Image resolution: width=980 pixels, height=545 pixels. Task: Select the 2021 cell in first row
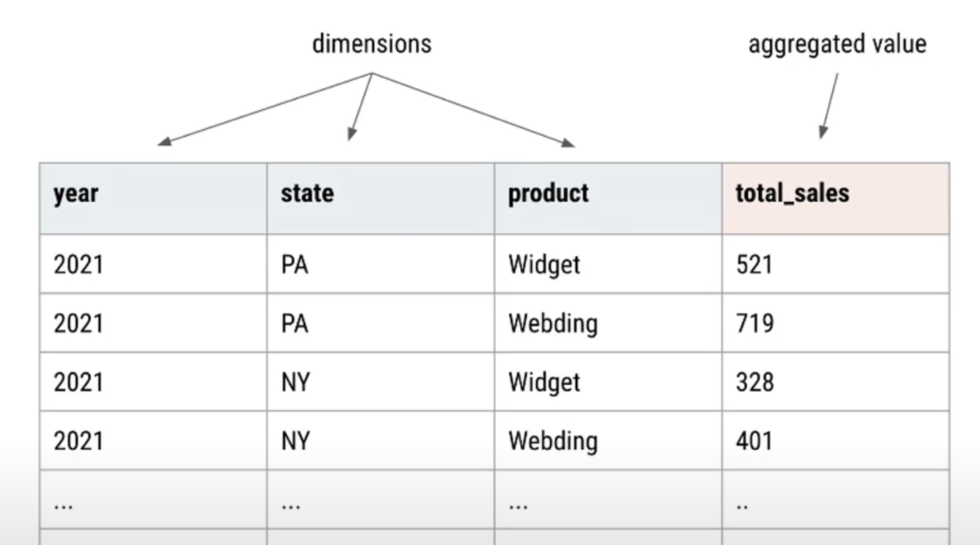tap(153, 264)
